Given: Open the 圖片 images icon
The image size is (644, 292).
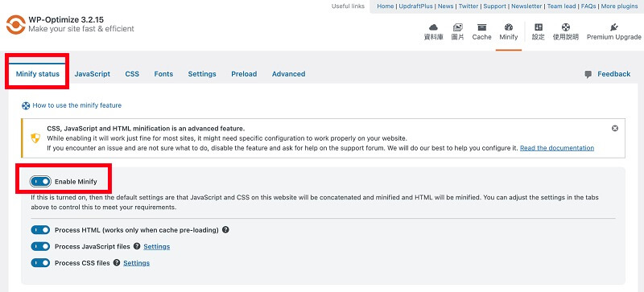Looking at the screenshot, I should pos(457,27).
